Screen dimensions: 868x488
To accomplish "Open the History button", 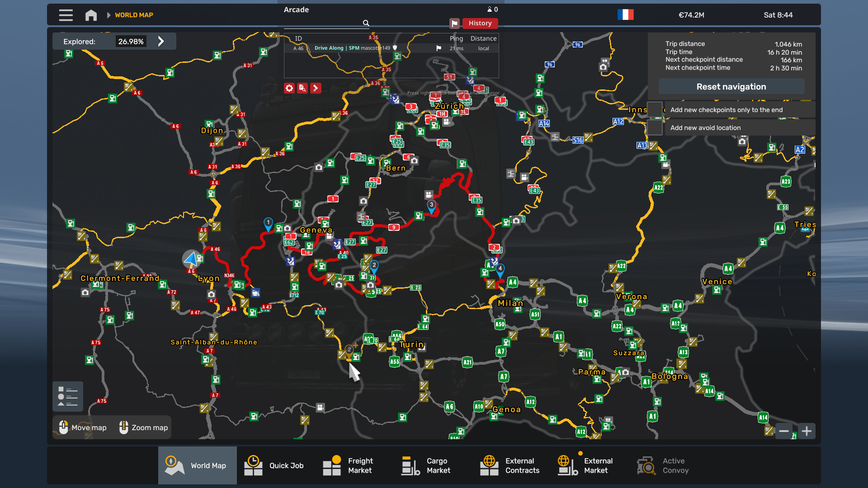I will coord(480,23).
